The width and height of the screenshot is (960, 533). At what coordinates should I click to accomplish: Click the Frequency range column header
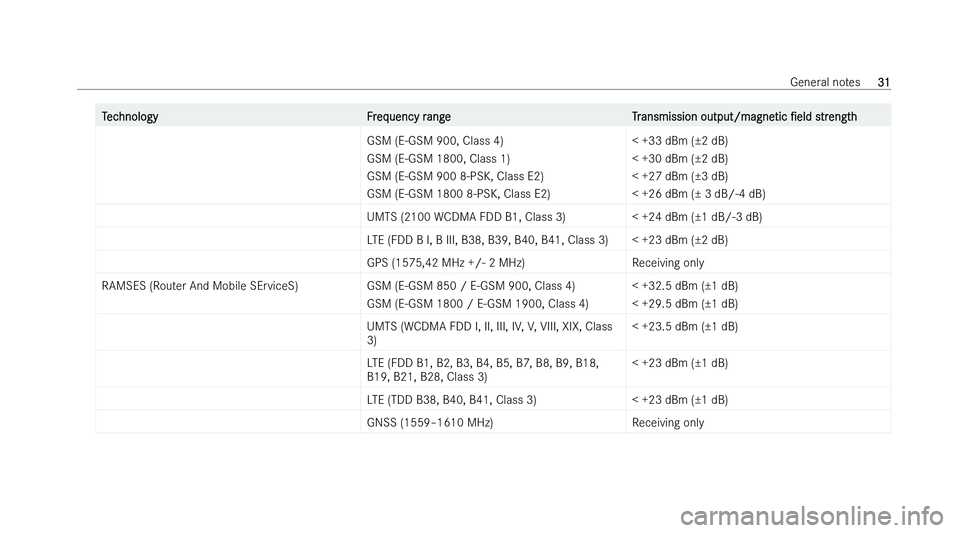point(408,117)
